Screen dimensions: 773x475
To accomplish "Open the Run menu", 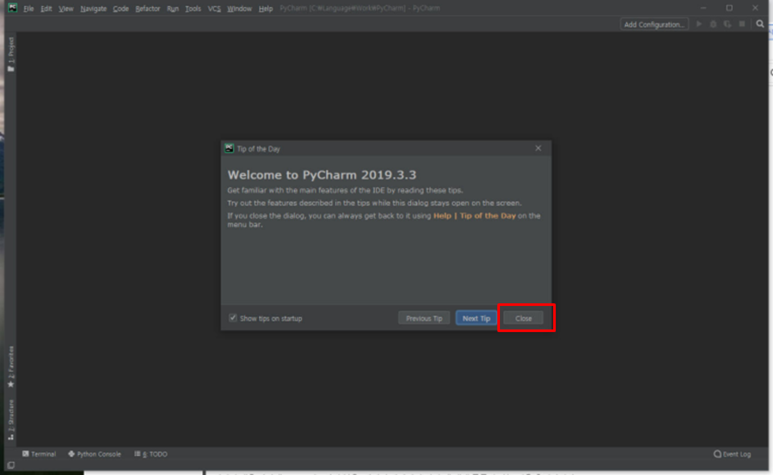I will coord(173,8).
